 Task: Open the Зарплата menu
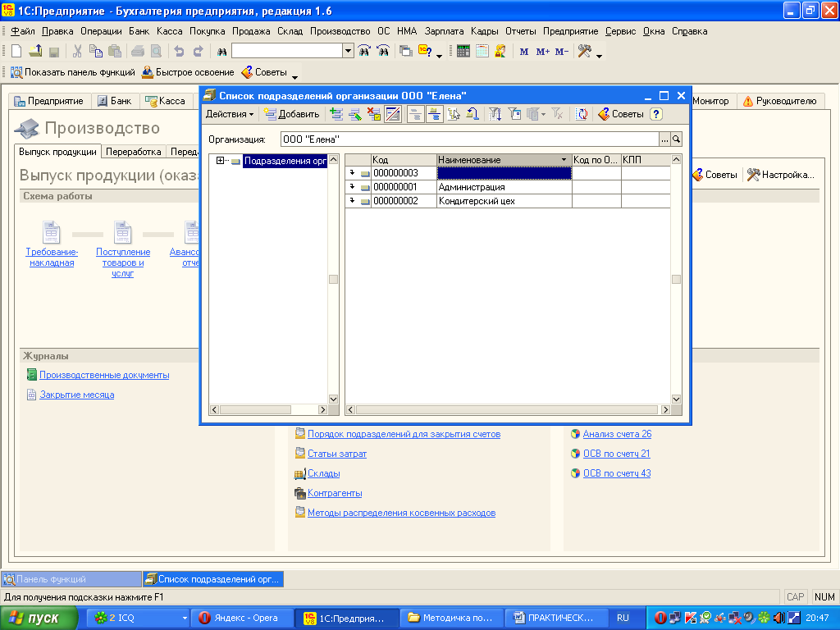point(444,31)
